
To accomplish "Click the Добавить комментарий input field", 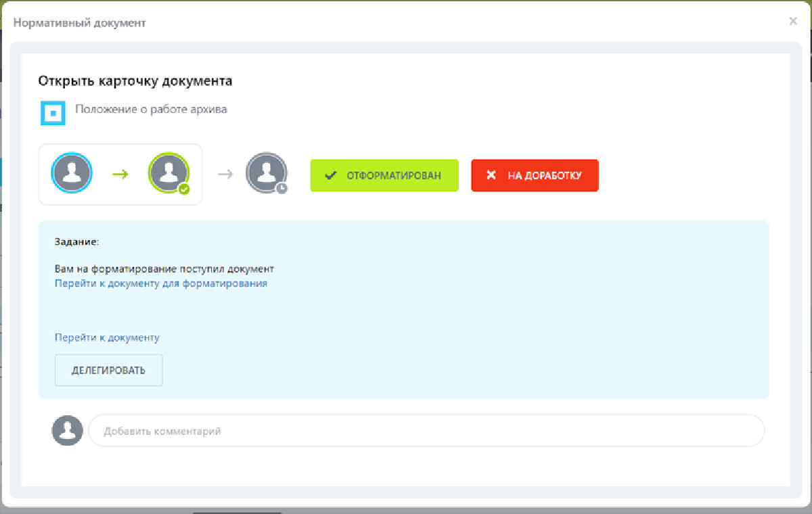I will tap(426, 430).
